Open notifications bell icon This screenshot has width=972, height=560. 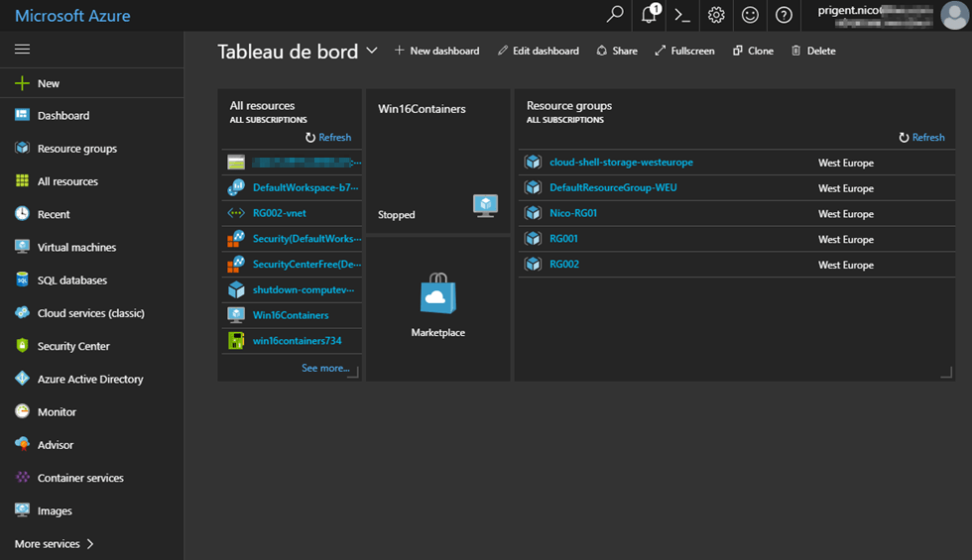coord(649,14)
